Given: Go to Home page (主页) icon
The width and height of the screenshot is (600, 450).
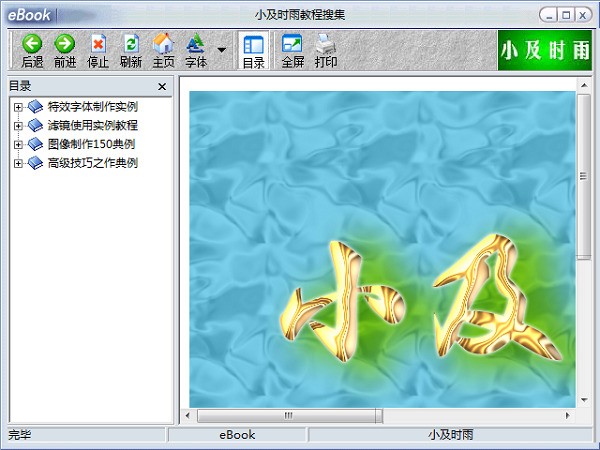Looking at the screenshot, I should (x=163, y=43).
